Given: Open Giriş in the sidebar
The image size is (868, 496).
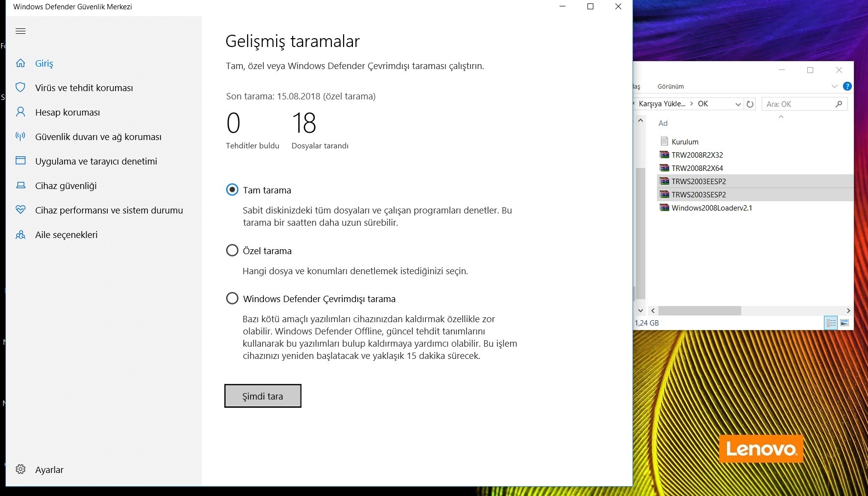Looking at the screenshot, I should pos(44,63).
